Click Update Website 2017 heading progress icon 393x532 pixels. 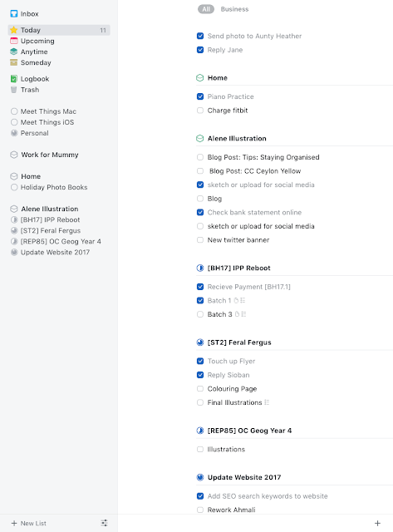coord(200,477)
